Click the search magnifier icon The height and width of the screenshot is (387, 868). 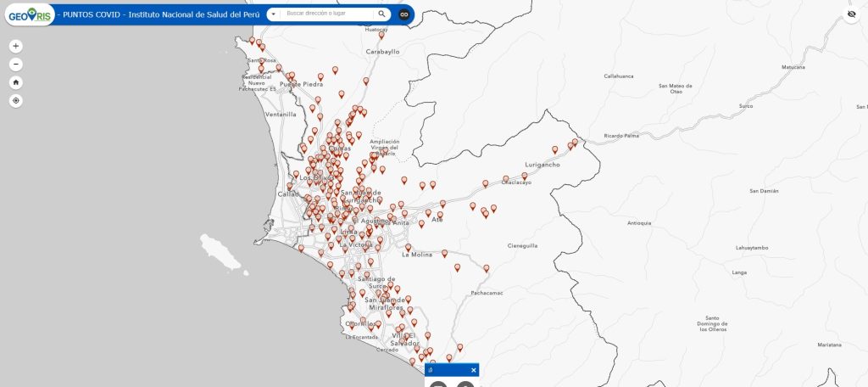point(382,14)
